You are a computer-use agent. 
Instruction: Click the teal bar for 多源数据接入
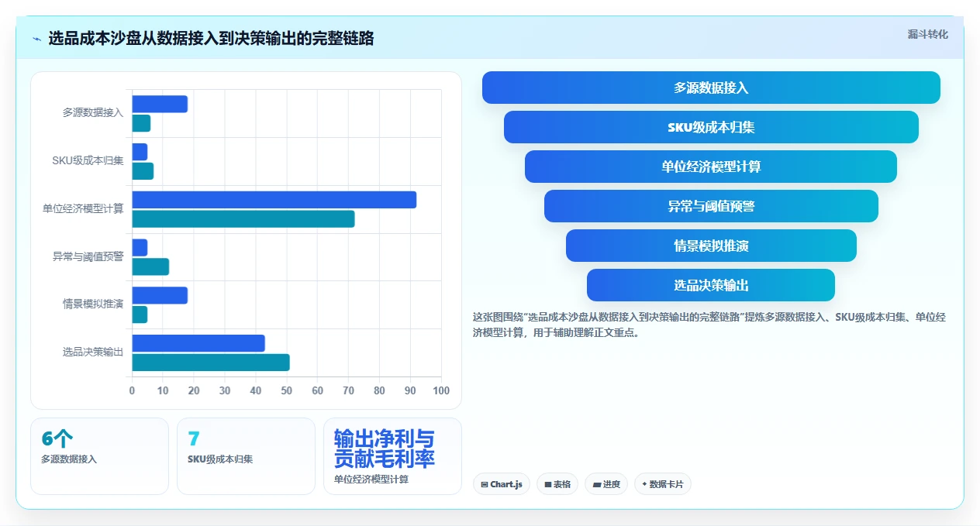pos(141,123)
